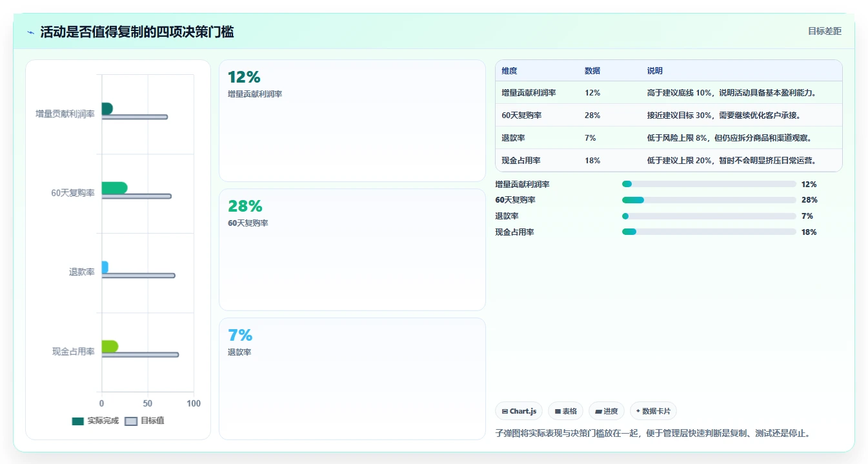The image size is (868, 464).
Task: Click the 60天复购率 green actual bar
Action: click(114, 188)
